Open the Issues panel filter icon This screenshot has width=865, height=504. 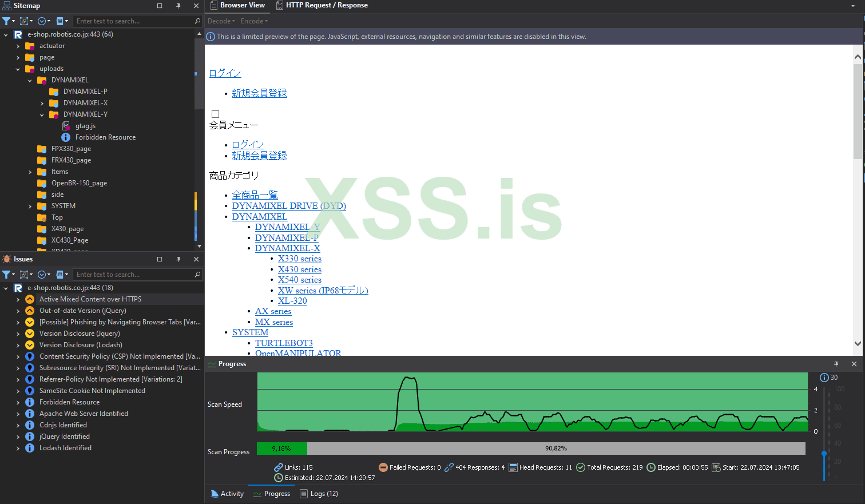point(6,275)
